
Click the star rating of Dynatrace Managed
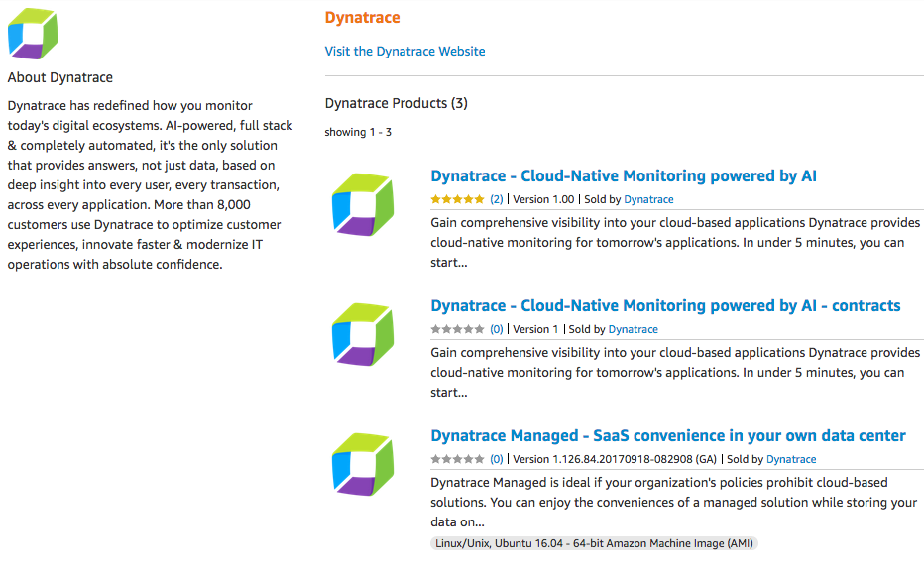click(458, 459)
